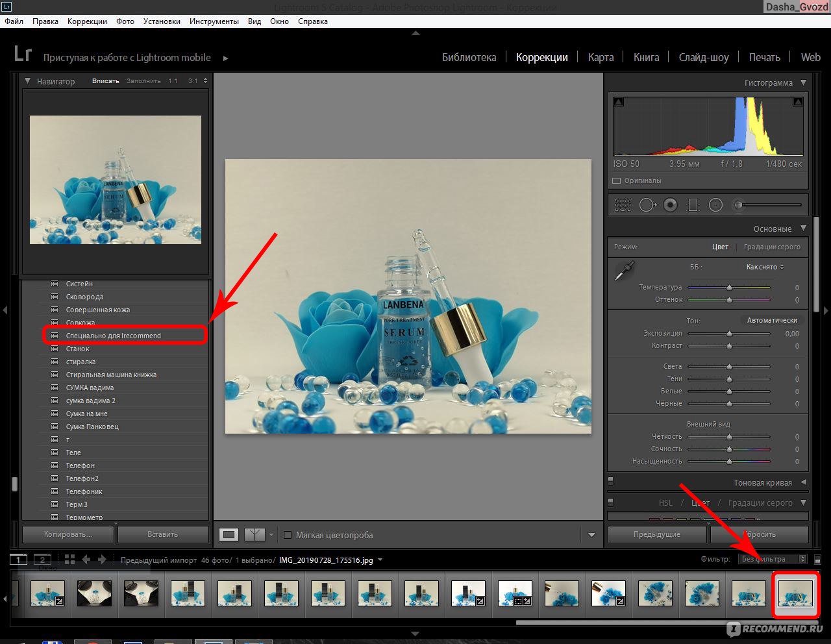Viewport: 831px width, 644px height.
Task: Hide the filmstrip using bottom arrow
Action: click(x=415, y=634)
